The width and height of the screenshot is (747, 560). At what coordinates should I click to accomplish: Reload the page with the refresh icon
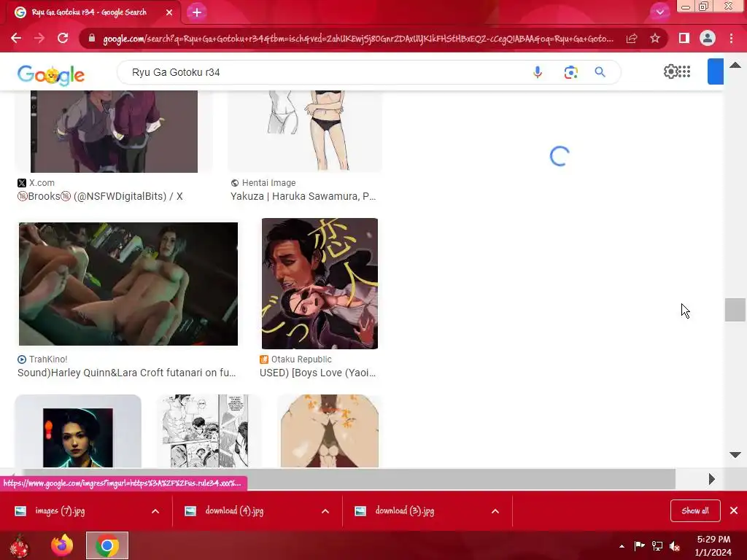pyautogui.click(x=63, y=38)
